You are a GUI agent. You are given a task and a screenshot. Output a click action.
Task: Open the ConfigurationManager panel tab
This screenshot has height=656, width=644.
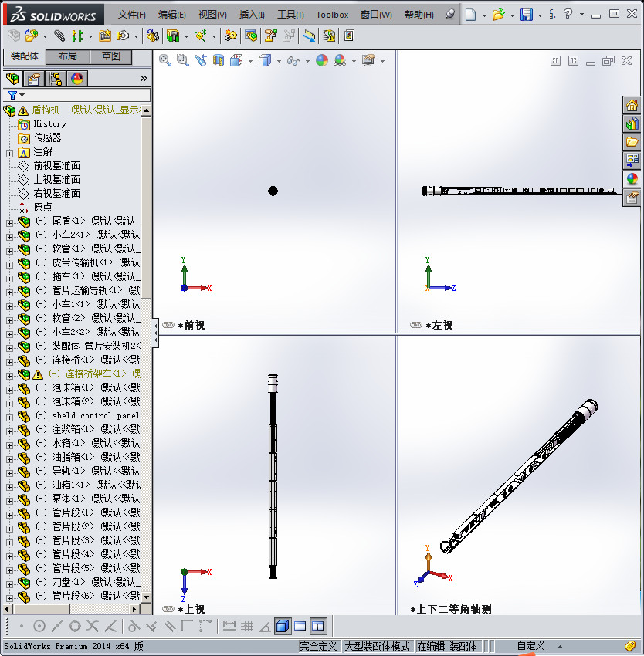click(56, 79)
